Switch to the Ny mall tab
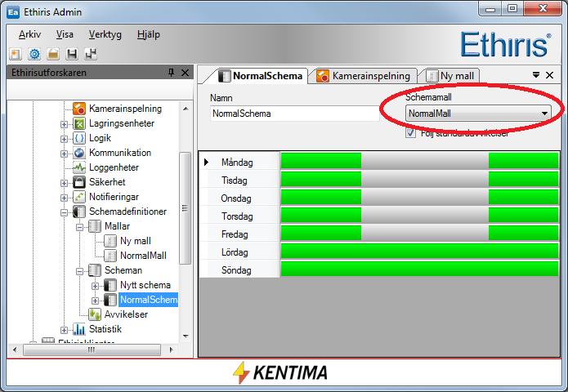This screenshot has width=568, height=392. click(450, 76)
